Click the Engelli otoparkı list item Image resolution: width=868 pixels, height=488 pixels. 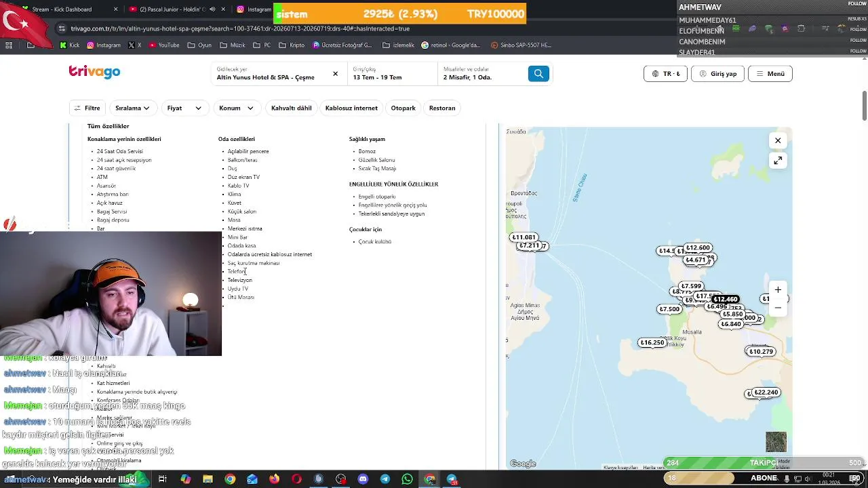click(376, 197)
